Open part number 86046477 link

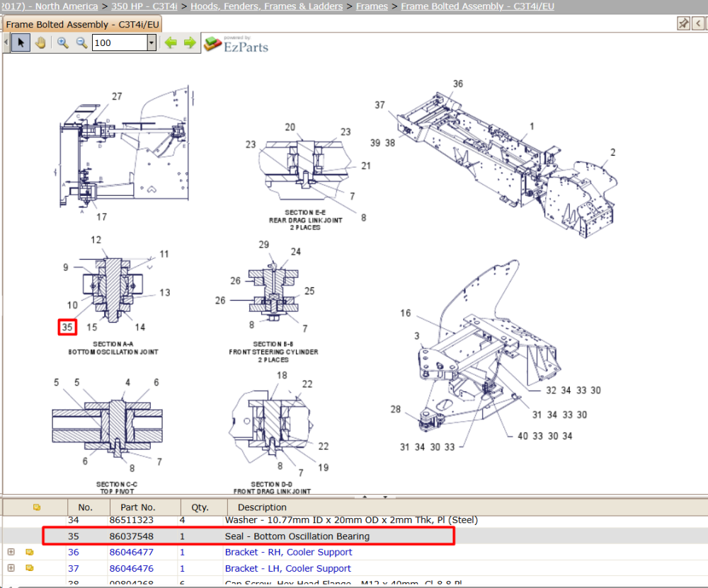coord(132,552)
